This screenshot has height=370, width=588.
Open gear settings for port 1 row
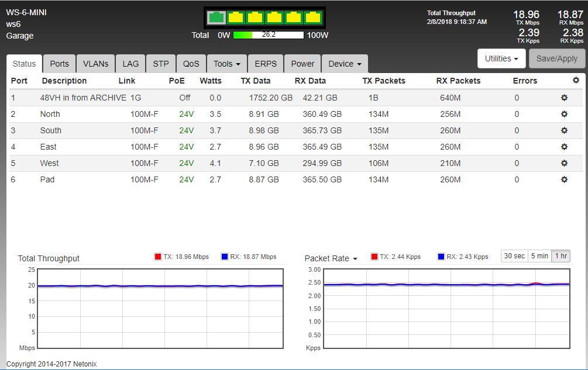(564, 98)
